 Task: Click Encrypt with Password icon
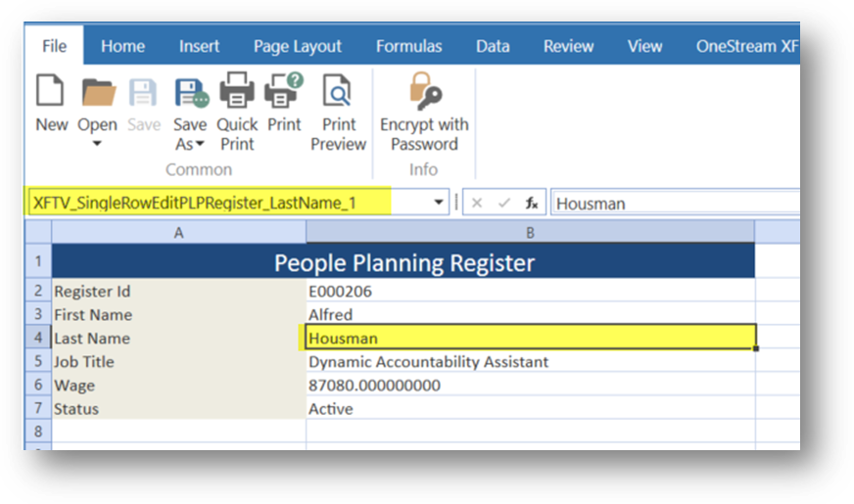coord(424,92)
